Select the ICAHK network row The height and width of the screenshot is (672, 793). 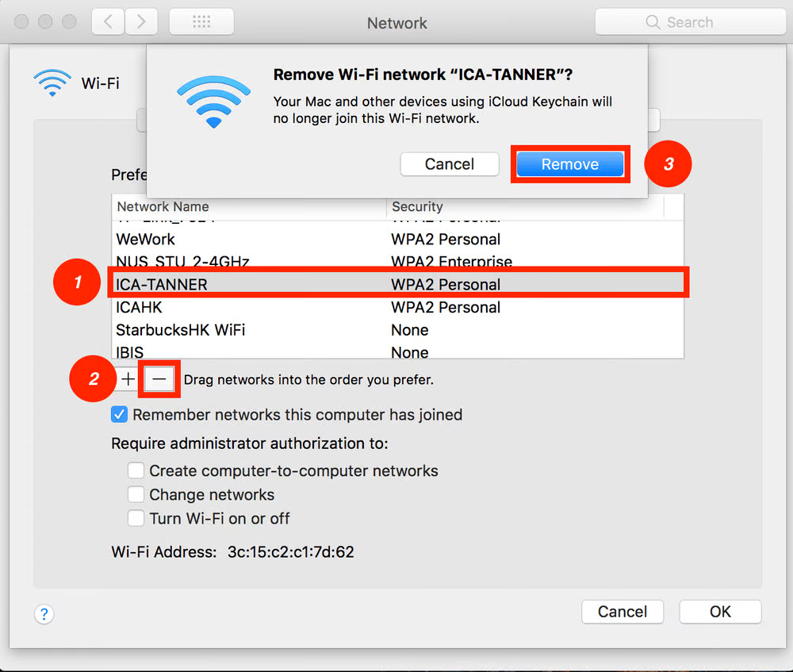pos(397,307)
